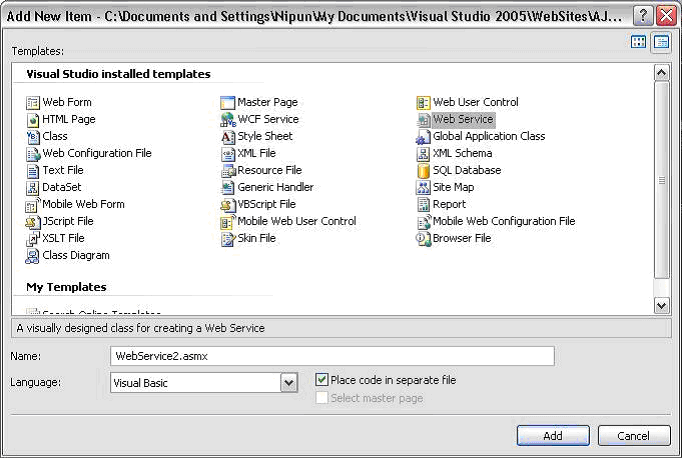Choose the Class Diagram icon

tap(33, 256)
